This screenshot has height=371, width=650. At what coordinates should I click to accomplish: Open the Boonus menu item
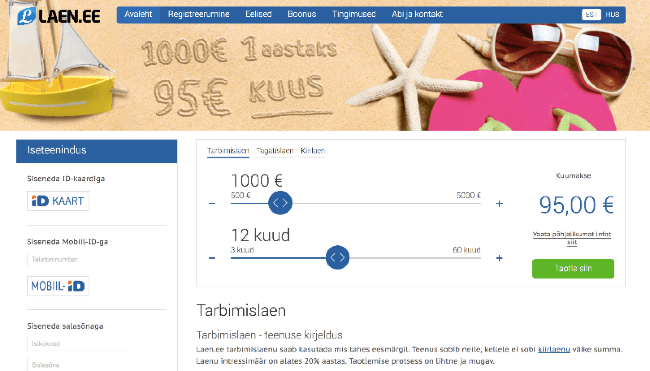click(302, 15)
